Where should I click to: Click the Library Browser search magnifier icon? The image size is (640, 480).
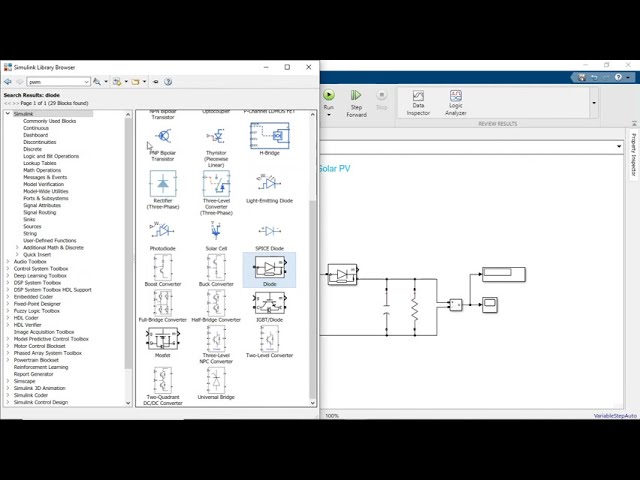tap(97, 82)
